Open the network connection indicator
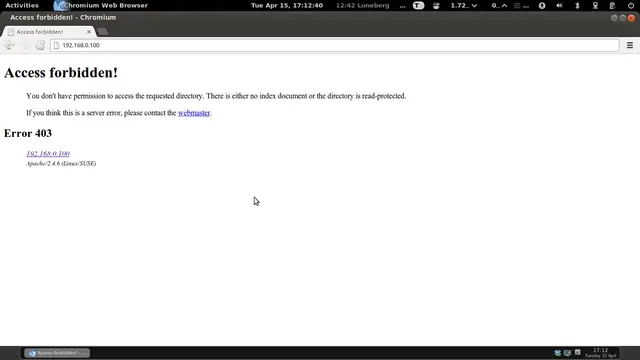 (595, 5)
